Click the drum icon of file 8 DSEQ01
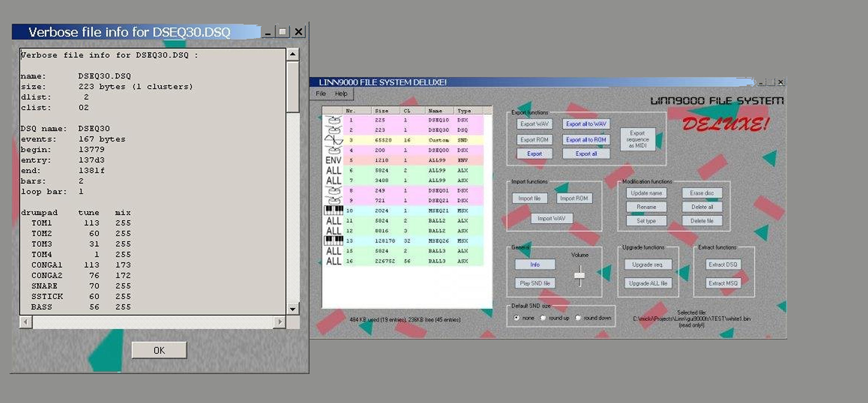 [x=333, y=191]
